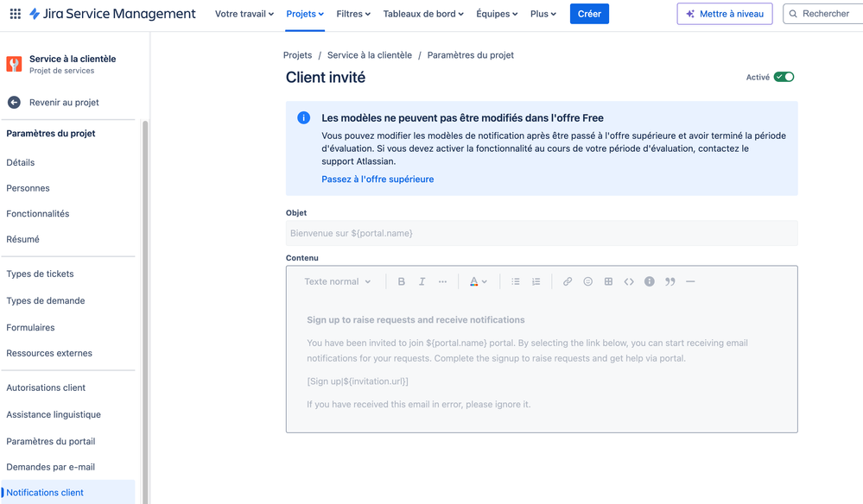Click the Paramètres du projet breadcrumb
Image resolution: width=863 pixels, height=504 pixels.
pyautogui.click(x=471, y=55)
